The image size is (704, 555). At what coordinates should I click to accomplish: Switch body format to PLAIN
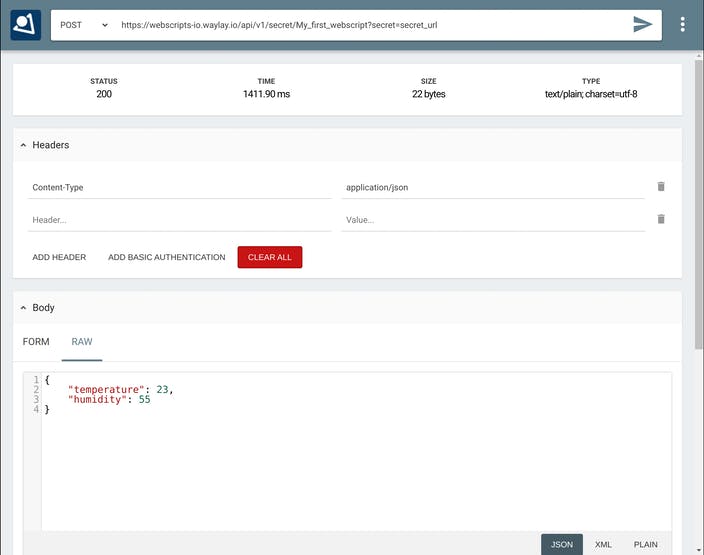[645, 544]
